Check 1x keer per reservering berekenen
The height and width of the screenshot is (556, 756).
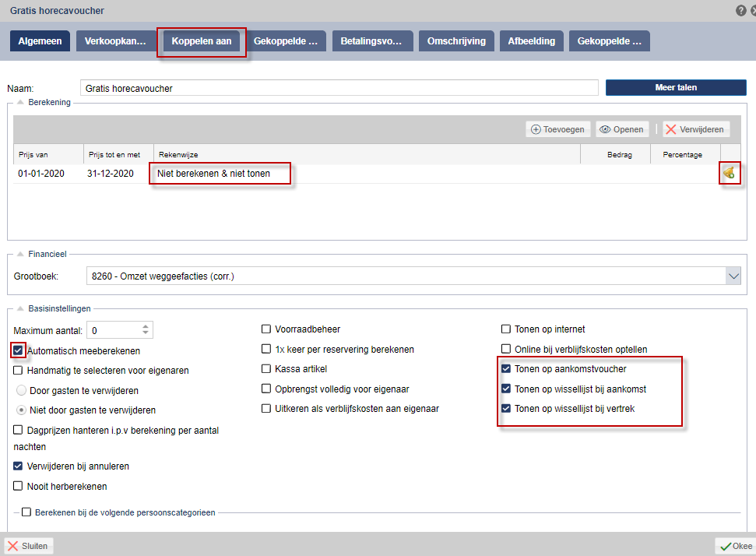(265, 348)
